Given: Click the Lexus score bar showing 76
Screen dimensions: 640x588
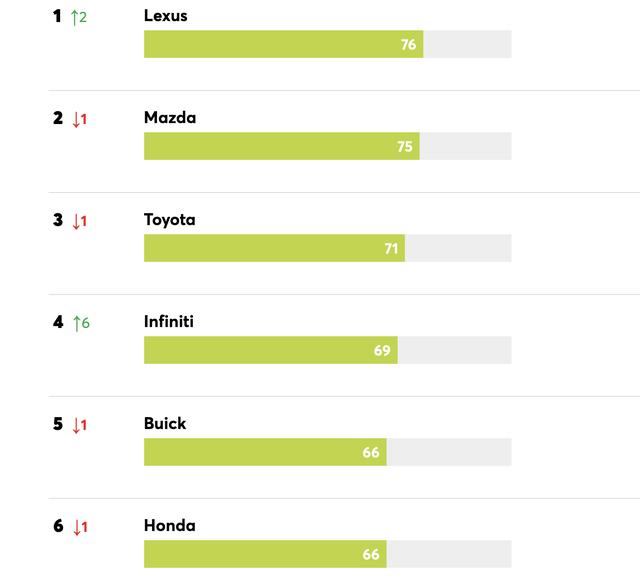Looking at the screenshot, I should (x=283, y=44).
